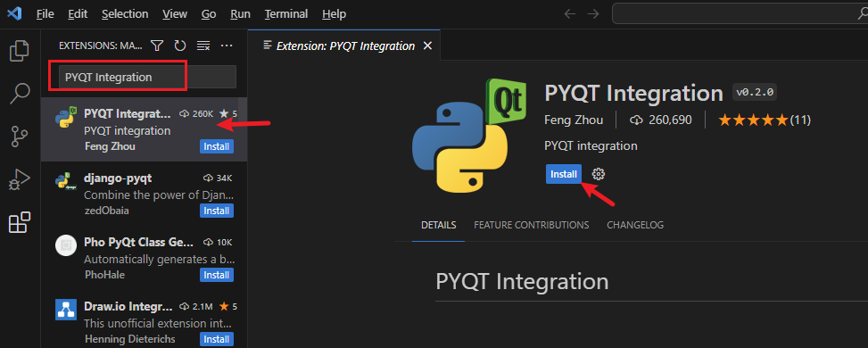
Task: Open the Explorer view in activity bar
Action: tap(20, 51)
